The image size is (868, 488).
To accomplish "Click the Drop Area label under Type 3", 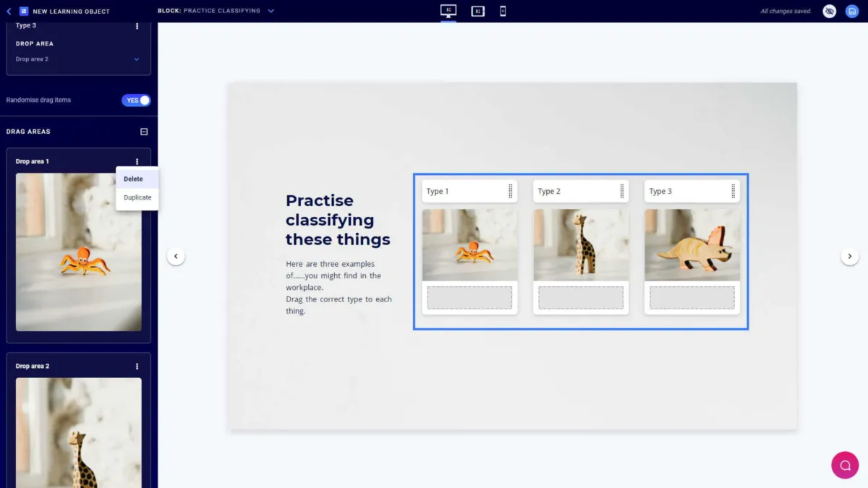I will coord(35,44).
